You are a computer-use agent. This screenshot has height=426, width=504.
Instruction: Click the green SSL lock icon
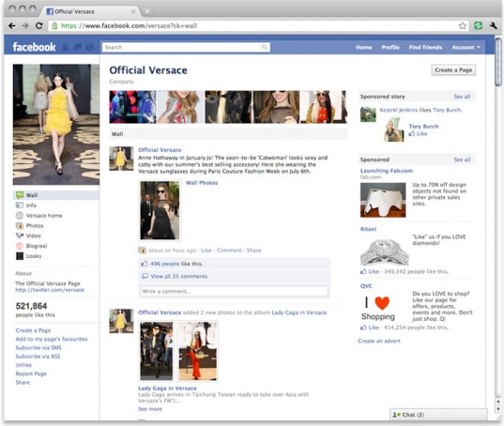pos(54,25)
